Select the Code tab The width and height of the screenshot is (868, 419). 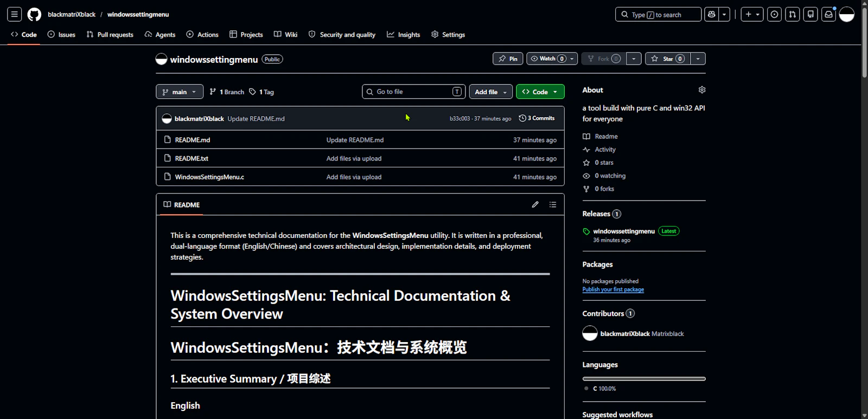pos(24,35)
